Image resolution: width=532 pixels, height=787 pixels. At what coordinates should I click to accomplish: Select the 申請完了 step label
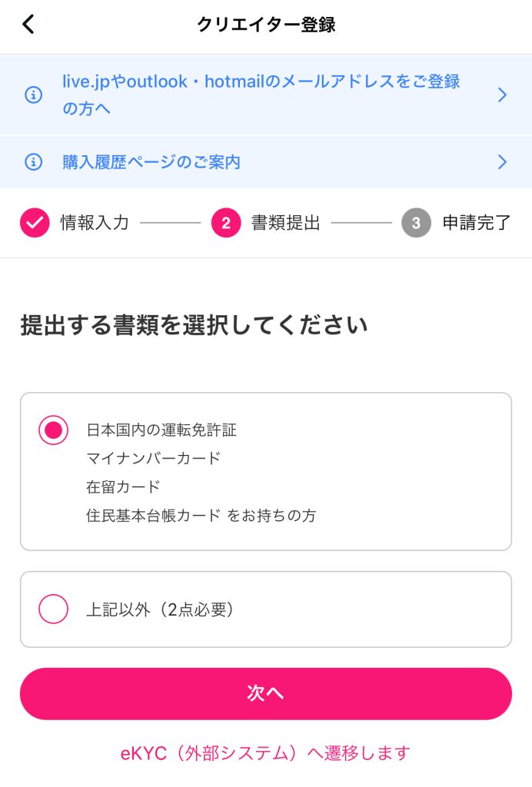coord(477,223)
